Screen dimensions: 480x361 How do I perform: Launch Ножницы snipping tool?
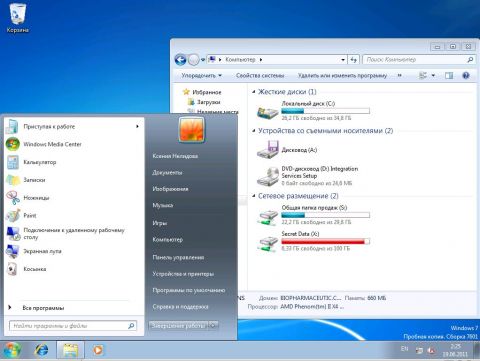click(x=36, y=198)
